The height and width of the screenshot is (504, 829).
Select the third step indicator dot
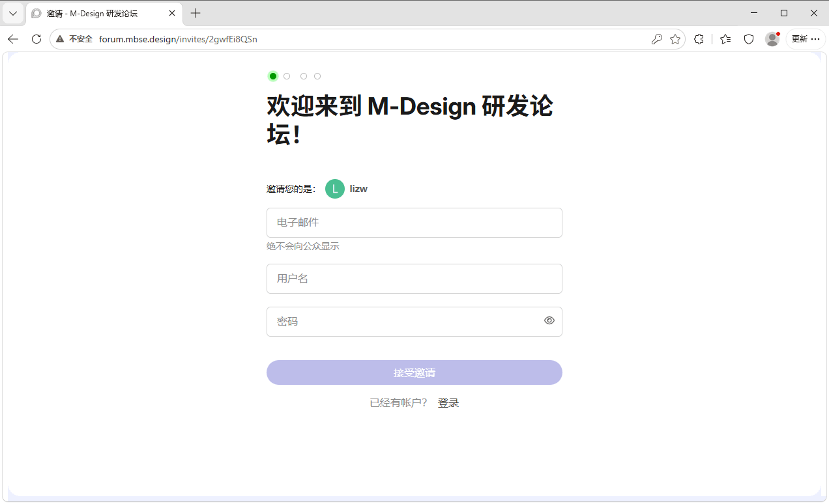[304, 76]
